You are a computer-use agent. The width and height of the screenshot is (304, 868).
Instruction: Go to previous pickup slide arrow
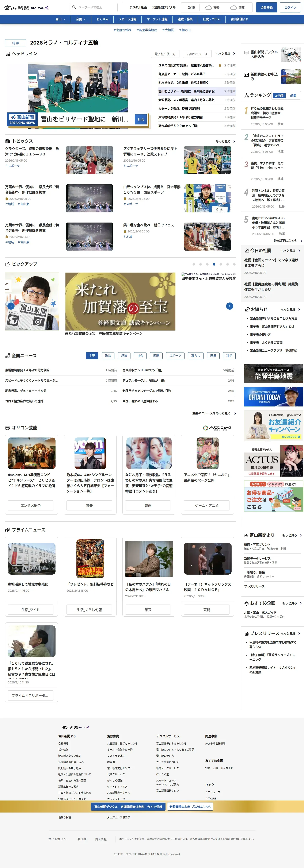[11, 306]
